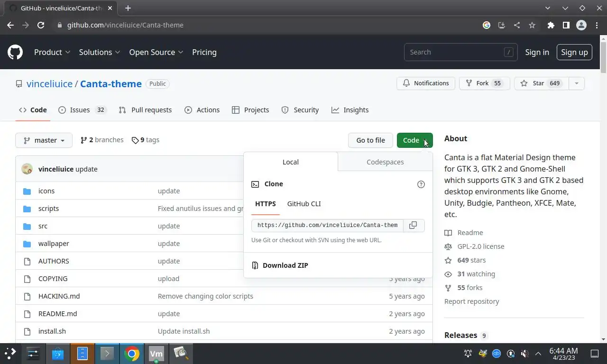
Task: Expand the Solutions menu
Action: 100,52
